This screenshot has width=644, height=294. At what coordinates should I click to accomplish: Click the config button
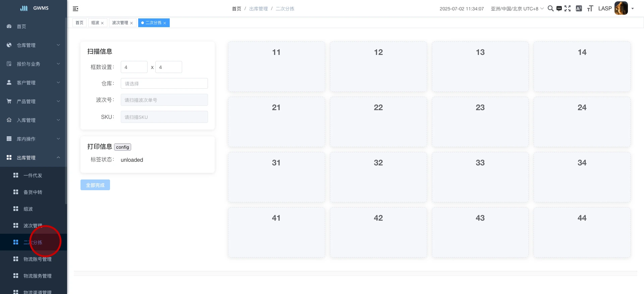tap(122, 147)
